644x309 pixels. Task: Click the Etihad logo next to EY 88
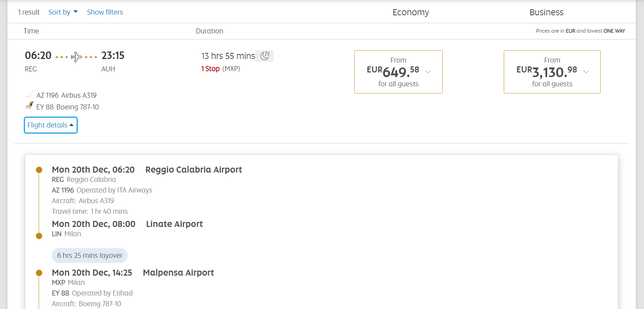click(x=29, y=105)
